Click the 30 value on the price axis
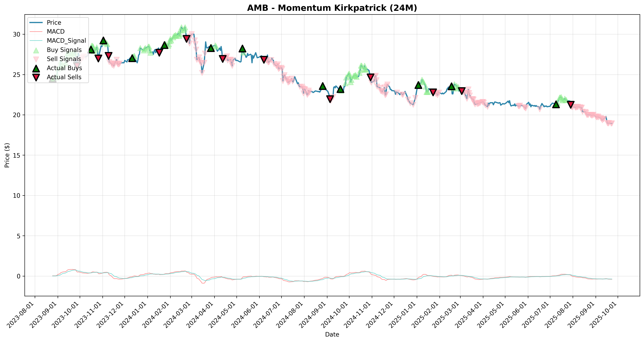This screenshot has width=644, height=342. (17, 34)
